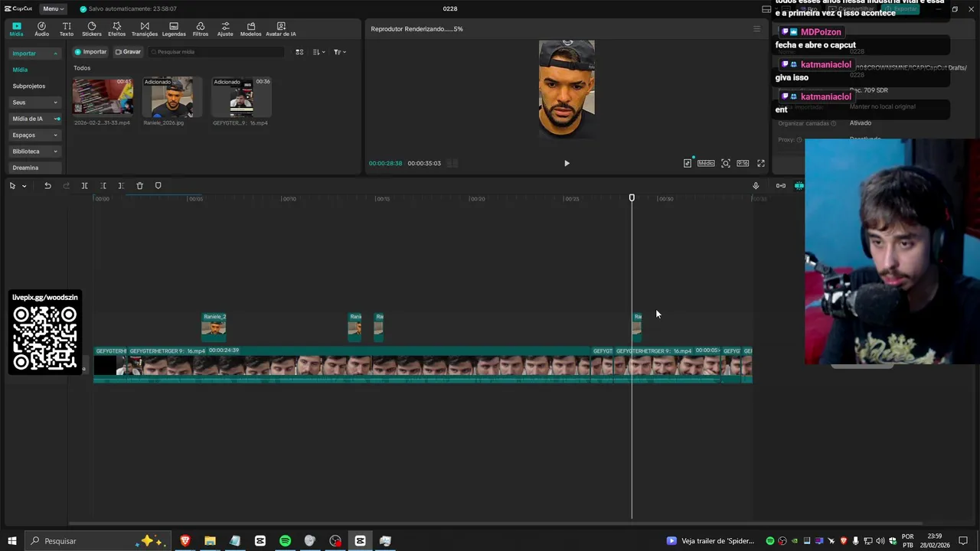Viewport: 980px width, 551px height.
Task: Open the Dreamina sidebar item
Action: click(34, 168)
